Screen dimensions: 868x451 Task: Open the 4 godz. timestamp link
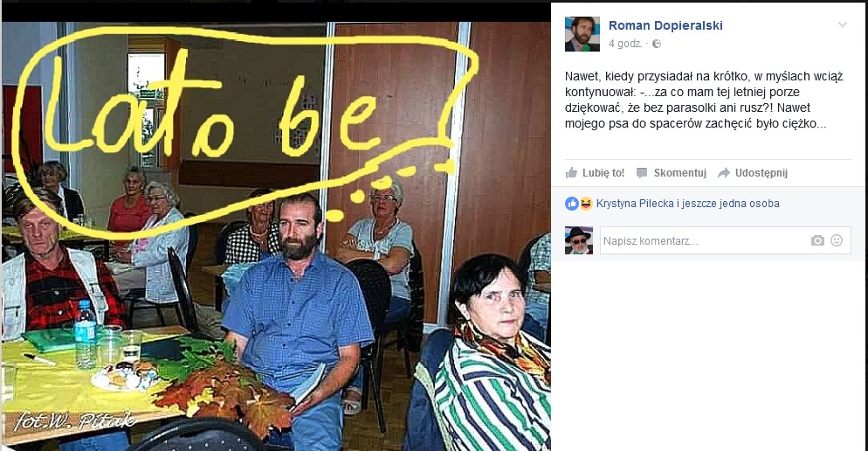pyautogui.click(x=625, y=44)
